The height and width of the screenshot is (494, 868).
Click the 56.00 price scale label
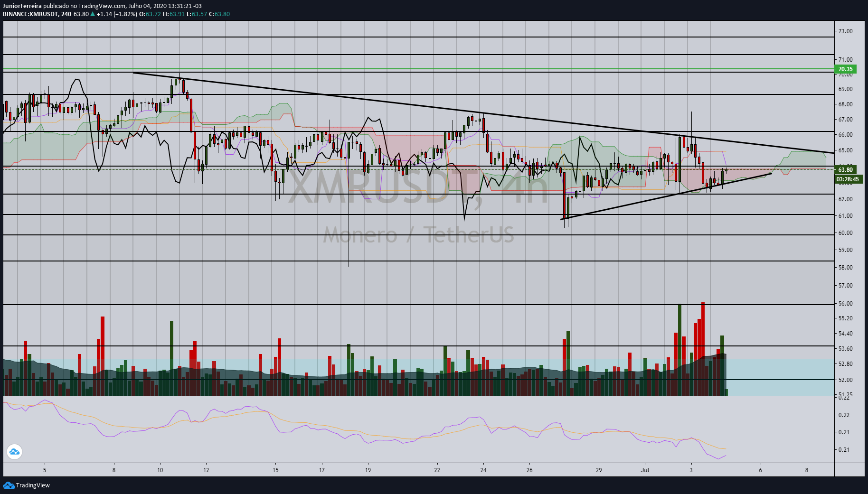[845, 304]
